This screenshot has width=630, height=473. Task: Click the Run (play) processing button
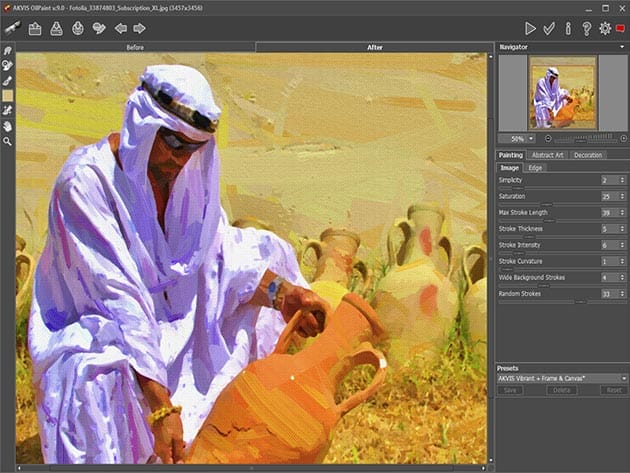point(531,28)
